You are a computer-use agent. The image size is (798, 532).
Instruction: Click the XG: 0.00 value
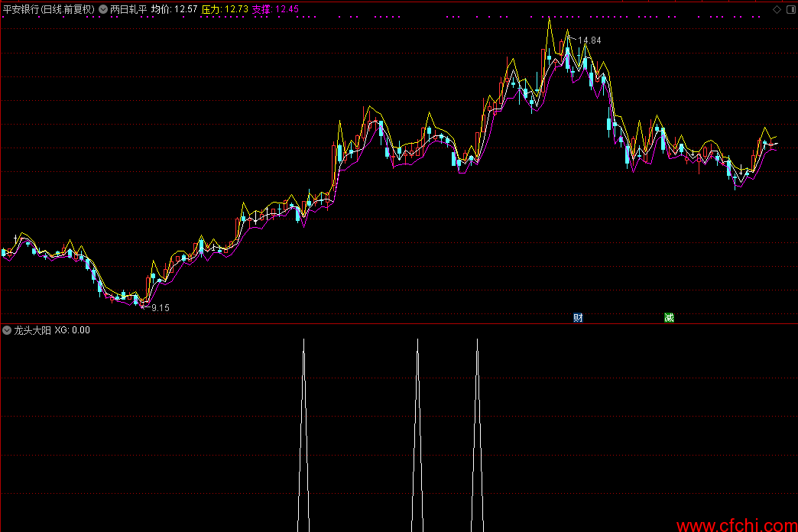pyautogui.click(x=73, y=330)
